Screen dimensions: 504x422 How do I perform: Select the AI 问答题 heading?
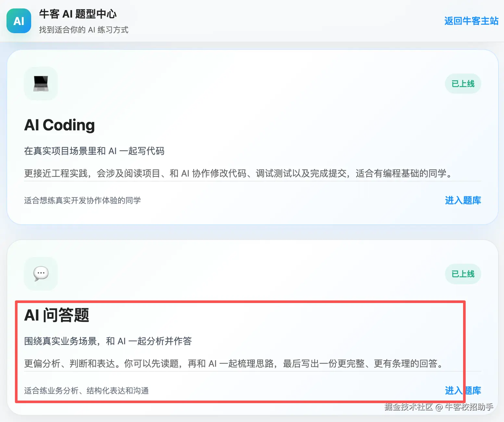tap(57, 315)
